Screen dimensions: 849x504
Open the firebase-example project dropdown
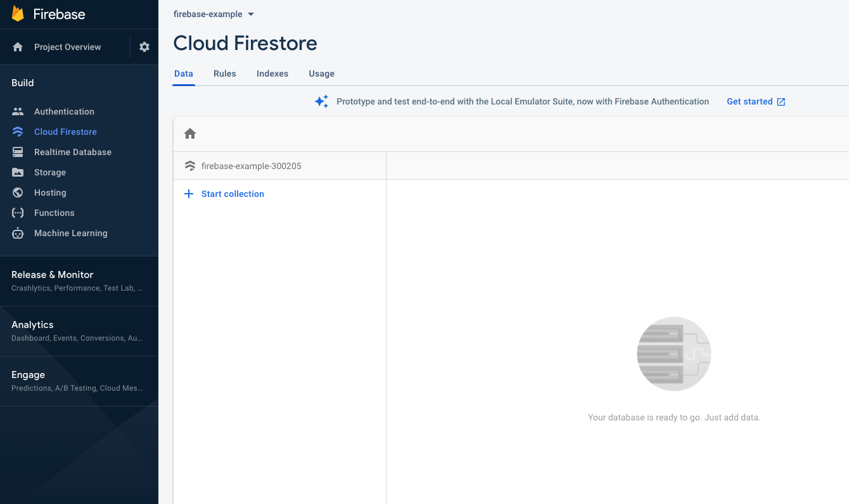(x=214, y=14)
